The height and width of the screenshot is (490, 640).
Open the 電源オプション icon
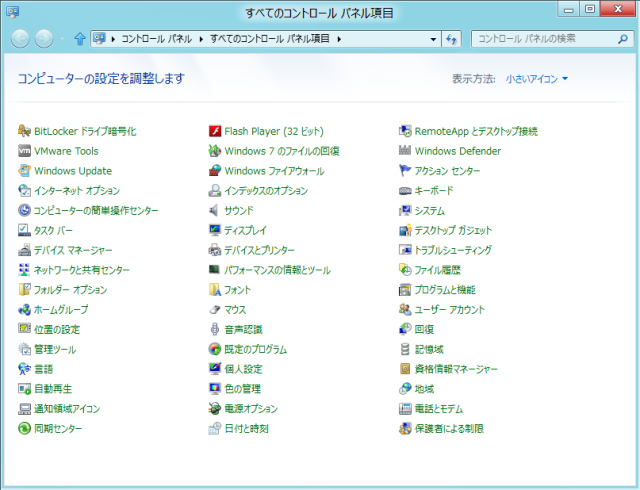click(215, 409)
